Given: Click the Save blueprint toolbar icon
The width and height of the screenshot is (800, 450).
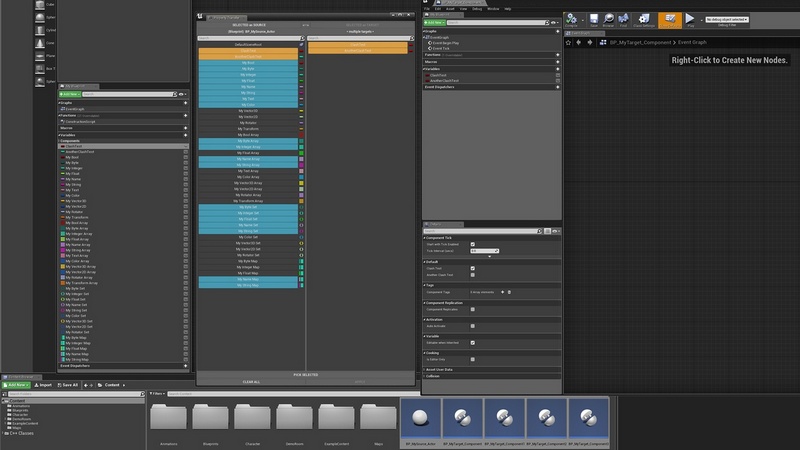Looking at the screenshot, I should tap(594, 19).
